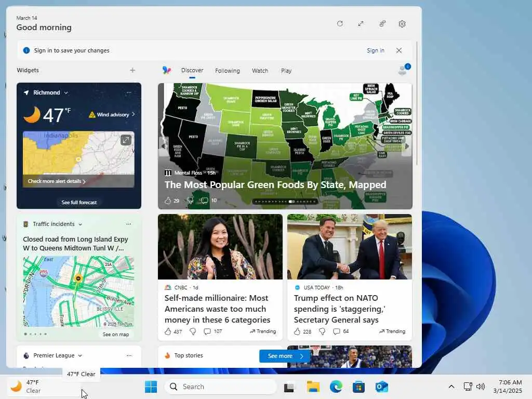Open the basketball game thumbnail
The width and height of the screenshot is (532, 399).
click(350, 356)
